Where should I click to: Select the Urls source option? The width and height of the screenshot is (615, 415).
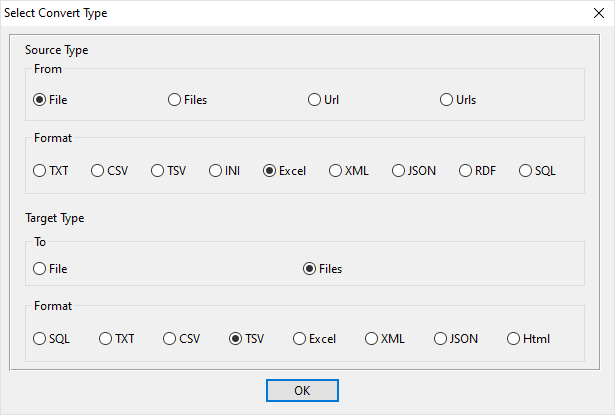tap(447, 100)
